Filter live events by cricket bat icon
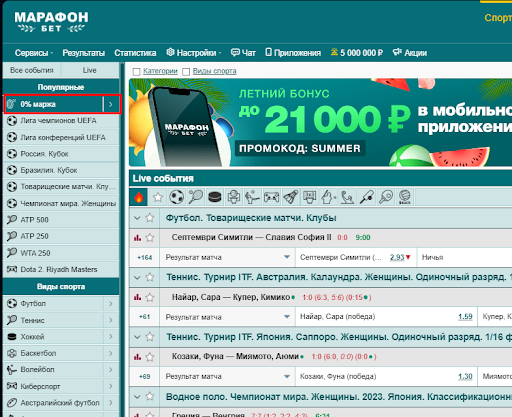This screenshot has height=417, width=512. coord(366,197)
